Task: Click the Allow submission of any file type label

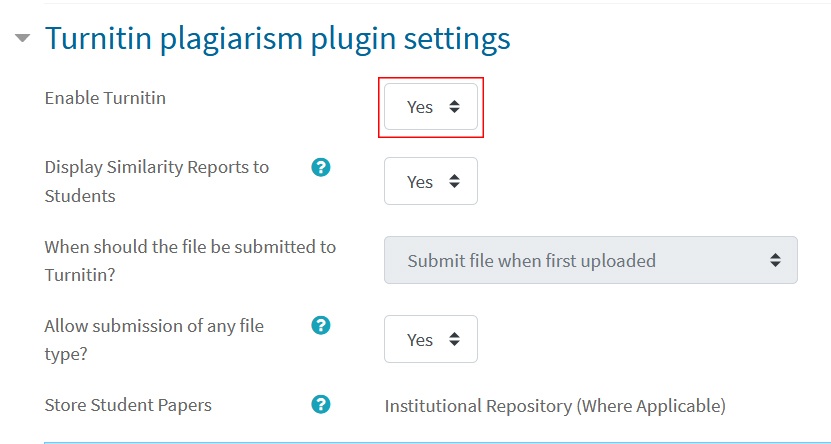Action: [154, 340]
